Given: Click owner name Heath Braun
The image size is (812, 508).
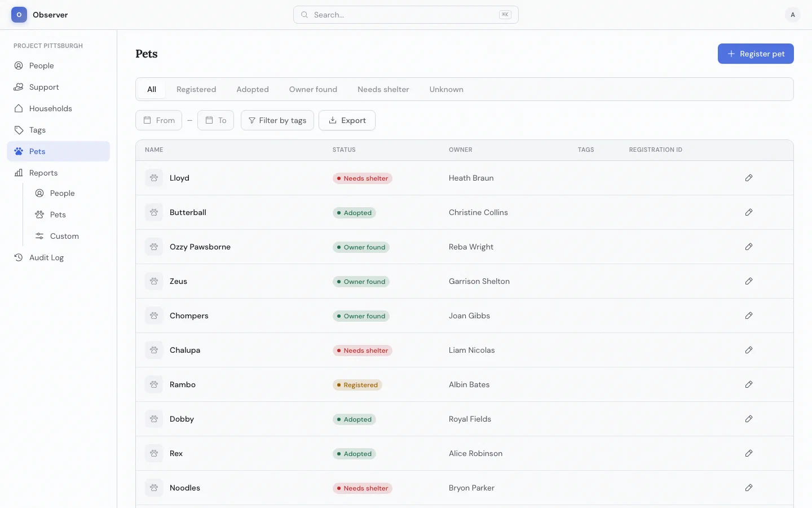Looking at the screenshot, I should [x=471, y=178].
